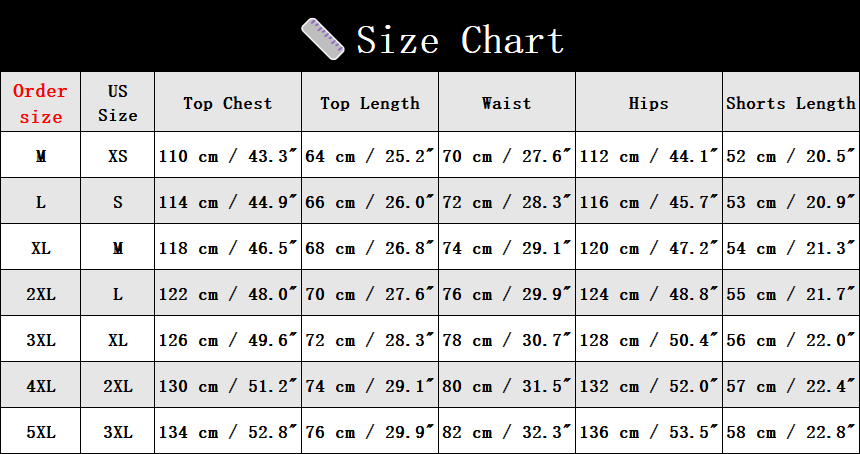The width and height of the screenshot is (860, 454).
Task: Click the 110 cm / 43.3" chest cell
Action: (228, 156)
